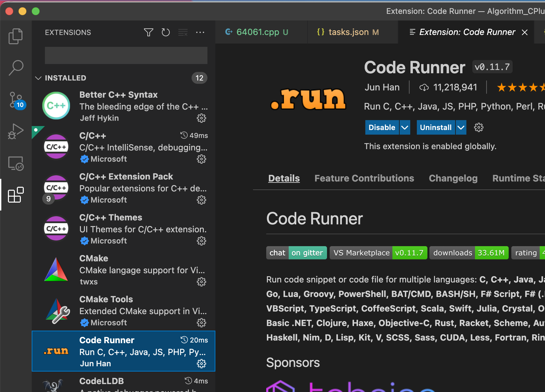Focus the extensions search input field
The image size is (545, 392).
[126, 55]
